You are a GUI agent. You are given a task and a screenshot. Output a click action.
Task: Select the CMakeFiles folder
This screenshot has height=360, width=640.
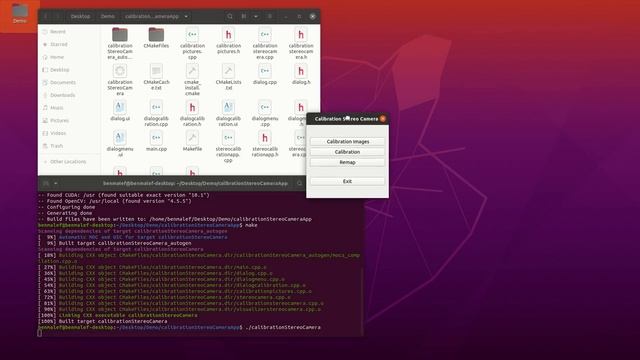(156, 38)
